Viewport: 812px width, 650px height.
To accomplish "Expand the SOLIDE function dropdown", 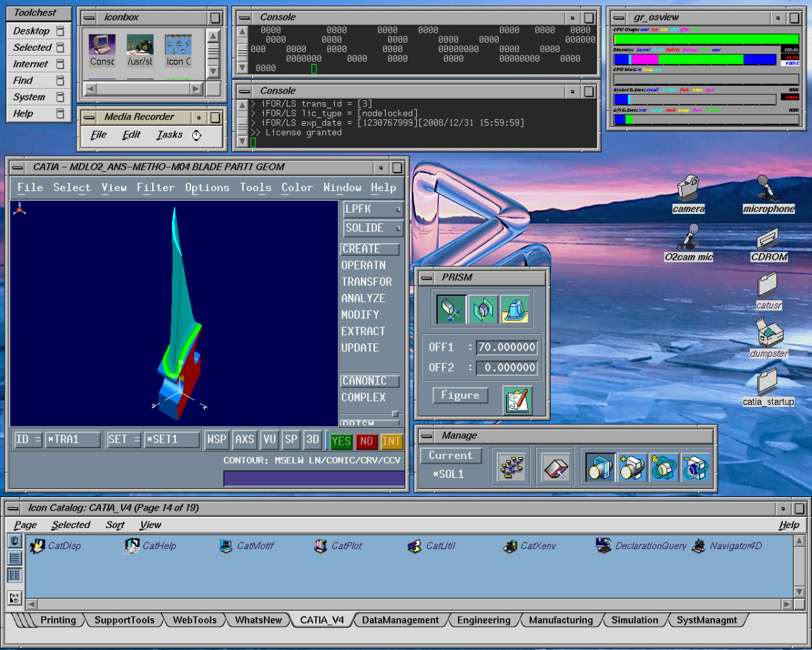I will [373, 228].
